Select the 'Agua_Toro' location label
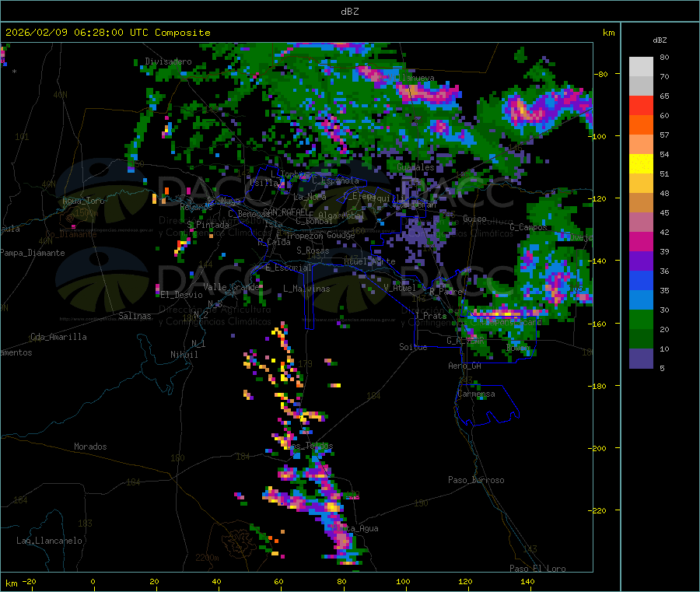The height and width of the screenshot is (592, 700). [x=83, y=201]
